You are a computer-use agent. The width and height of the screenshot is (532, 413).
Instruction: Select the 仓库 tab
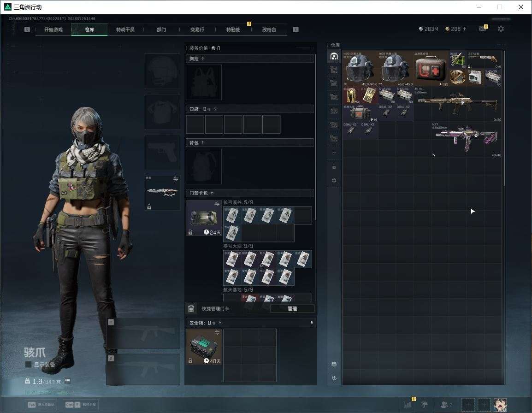pyautogui.click(x=89, y=29)
